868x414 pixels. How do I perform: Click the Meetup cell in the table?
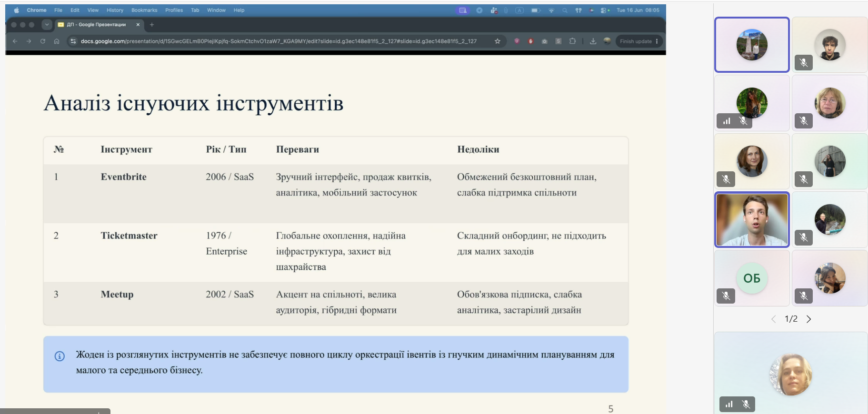tap(117, 295)
